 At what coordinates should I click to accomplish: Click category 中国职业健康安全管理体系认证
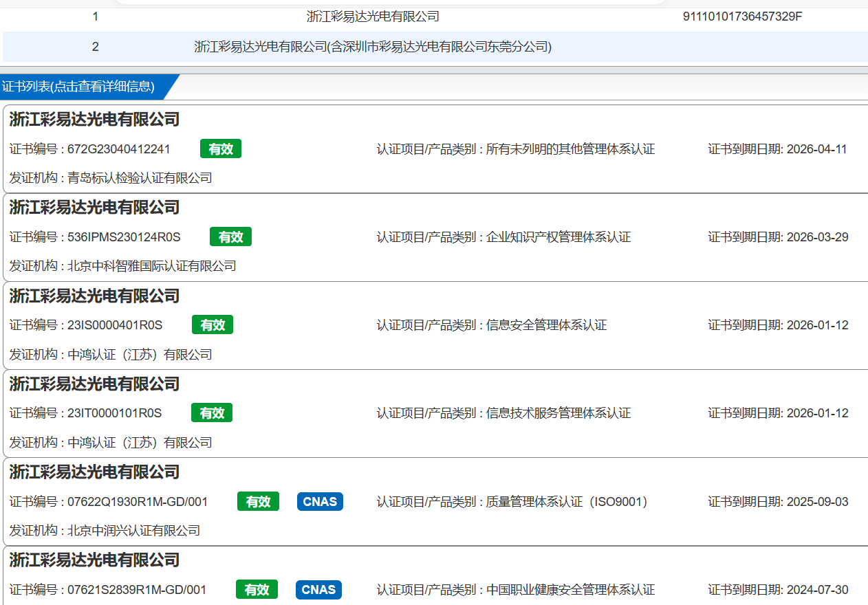(570, 590)
